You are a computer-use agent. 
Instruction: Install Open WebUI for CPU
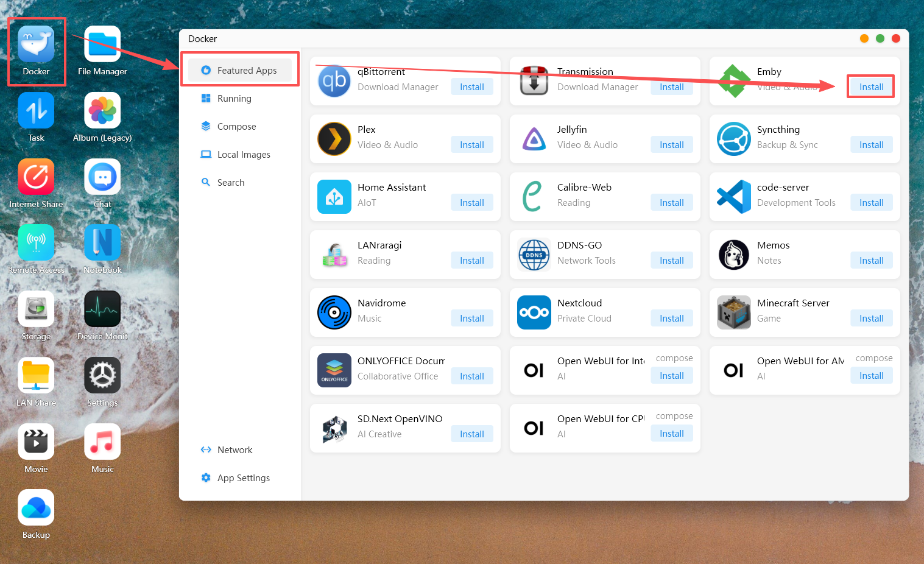(x=672, y=433)
